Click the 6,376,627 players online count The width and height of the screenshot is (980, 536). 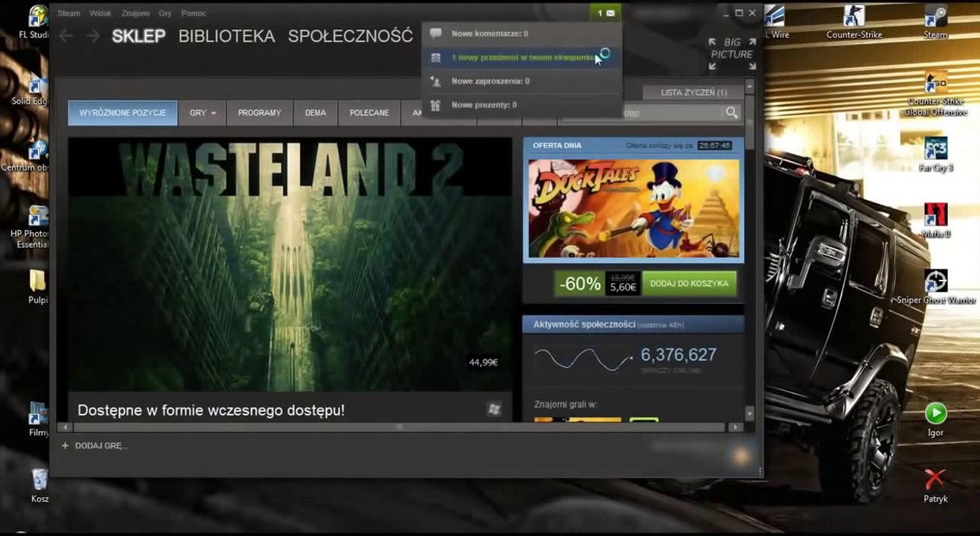tap(678, 354)
